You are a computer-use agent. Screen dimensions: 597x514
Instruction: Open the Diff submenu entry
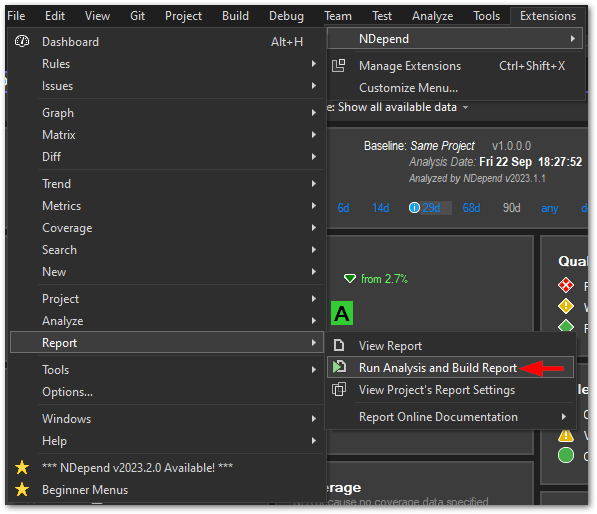click(167, 156)
